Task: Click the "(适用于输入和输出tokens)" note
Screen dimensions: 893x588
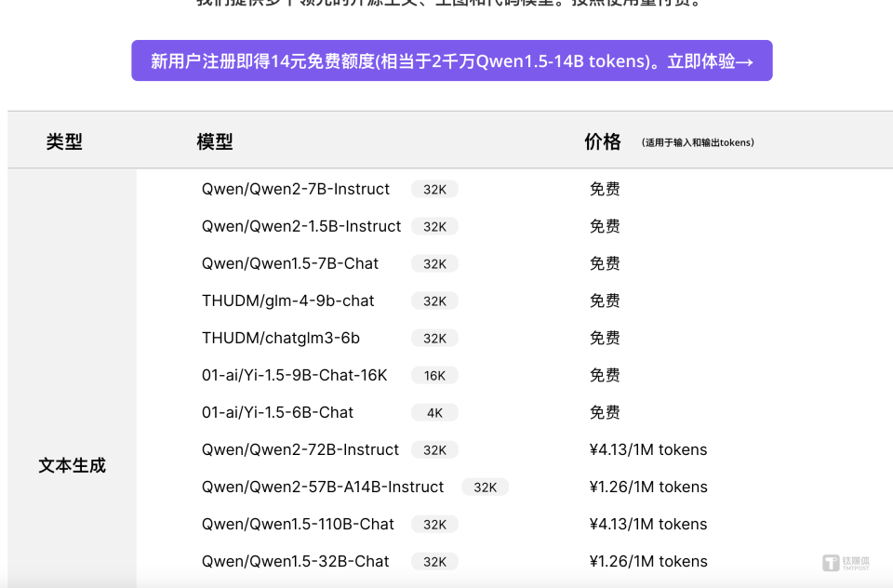Action: tap(699, 141)
